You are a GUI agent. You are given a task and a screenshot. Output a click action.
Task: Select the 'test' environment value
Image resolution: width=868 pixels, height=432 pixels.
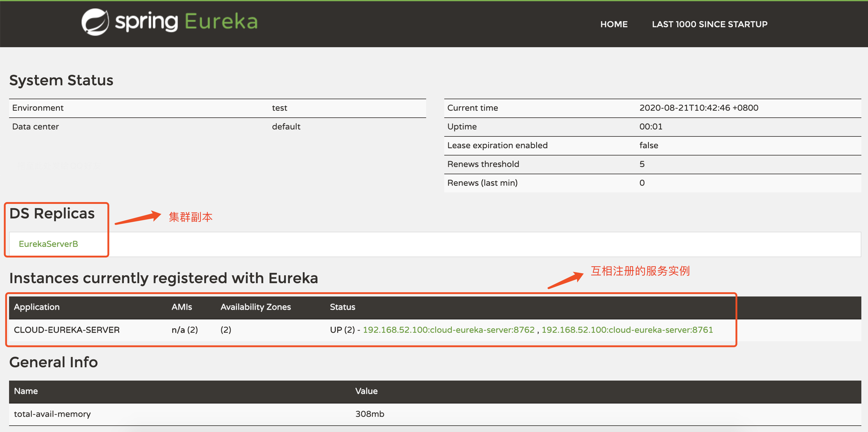[279, 108]
